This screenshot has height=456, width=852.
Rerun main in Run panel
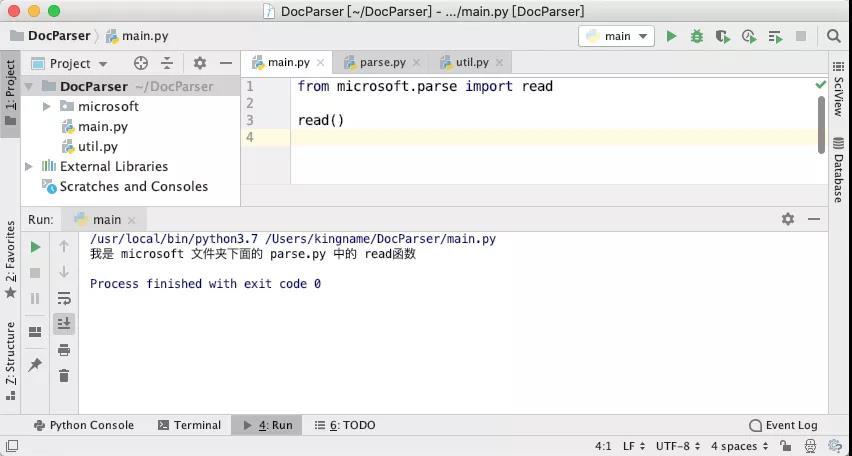pyautogui.click(x=35, y=247)
